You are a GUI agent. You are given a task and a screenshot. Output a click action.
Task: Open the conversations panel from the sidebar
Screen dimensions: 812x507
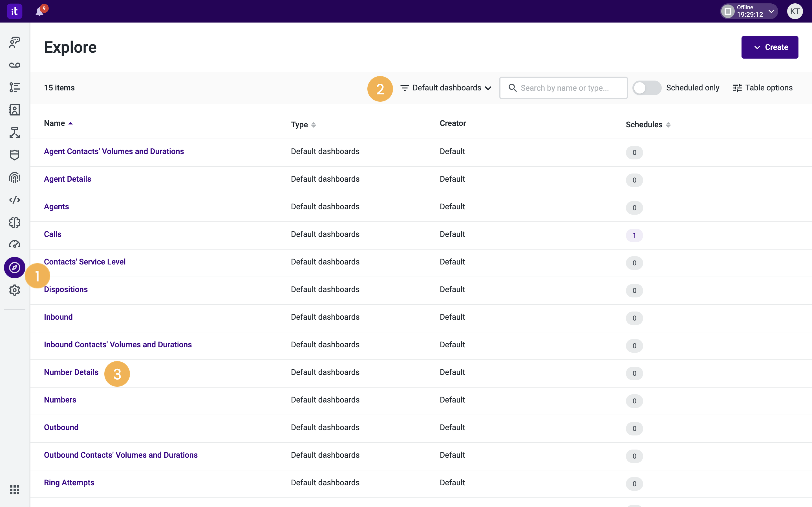coord(14,42)
